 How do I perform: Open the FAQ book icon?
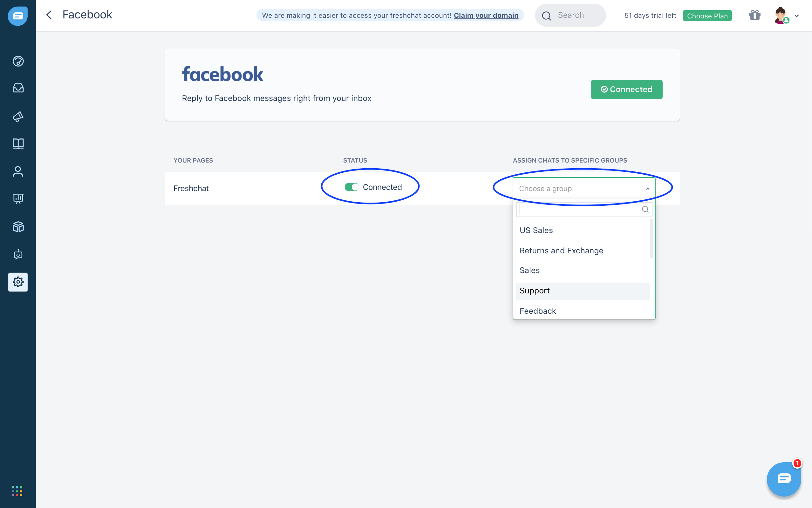(x=18, y=144)
